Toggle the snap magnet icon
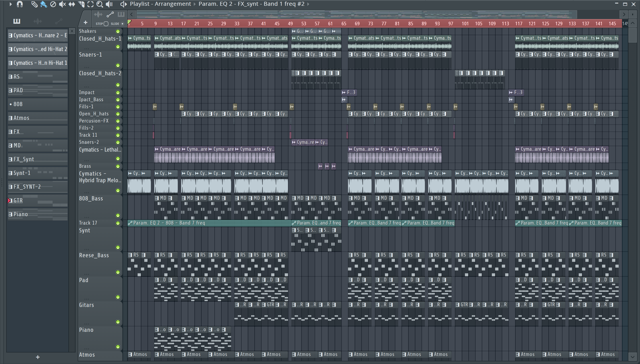The image size is (640, 364). pos(20,4)
